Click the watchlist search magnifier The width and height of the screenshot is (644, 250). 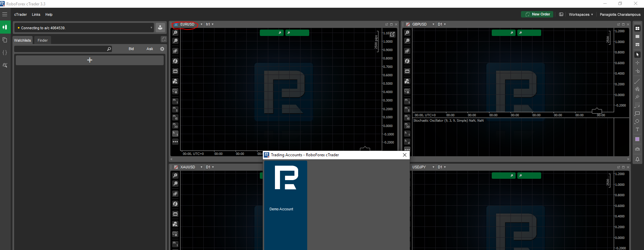109,49
